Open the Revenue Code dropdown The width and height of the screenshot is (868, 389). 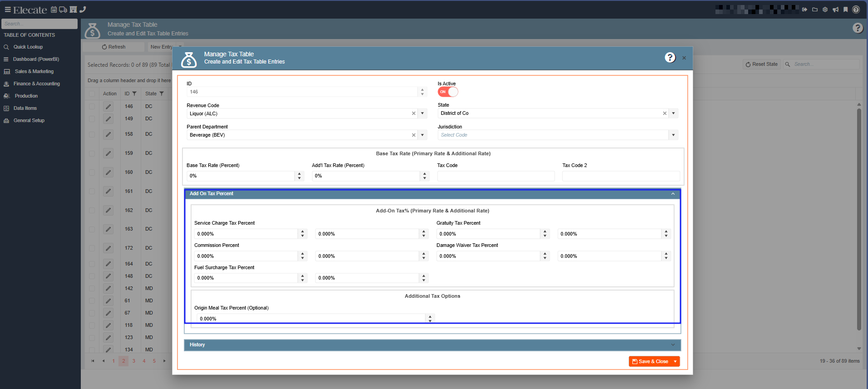tap(422, 113)
